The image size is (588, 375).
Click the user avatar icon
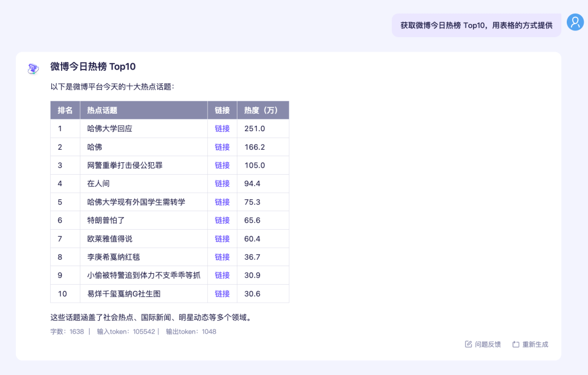pos(575,22)
